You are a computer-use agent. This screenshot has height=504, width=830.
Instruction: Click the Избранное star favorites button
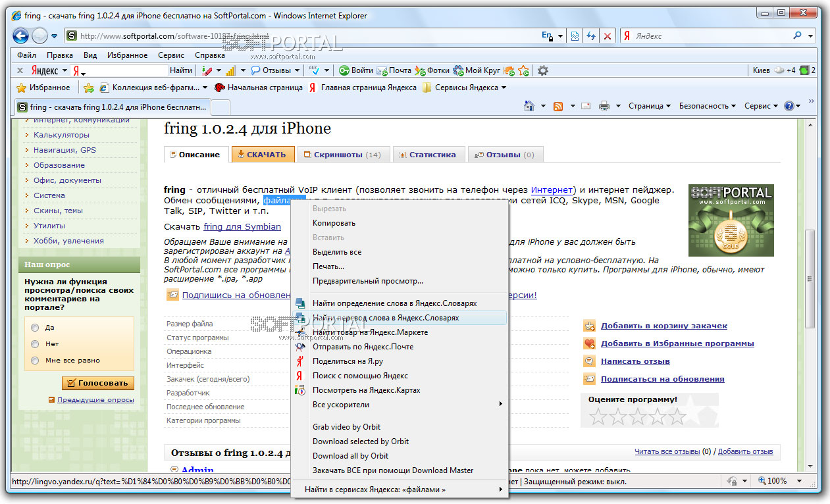43,88
